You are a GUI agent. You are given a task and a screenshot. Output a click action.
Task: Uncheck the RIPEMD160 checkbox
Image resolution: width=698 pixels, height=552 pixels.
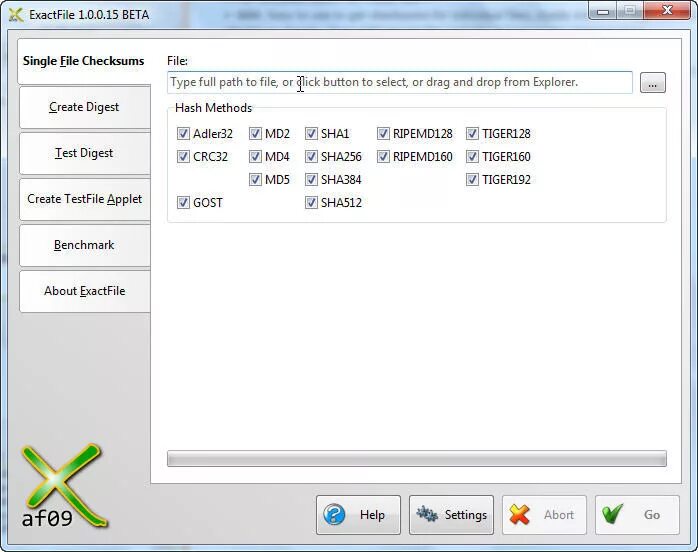coord(383,157)
